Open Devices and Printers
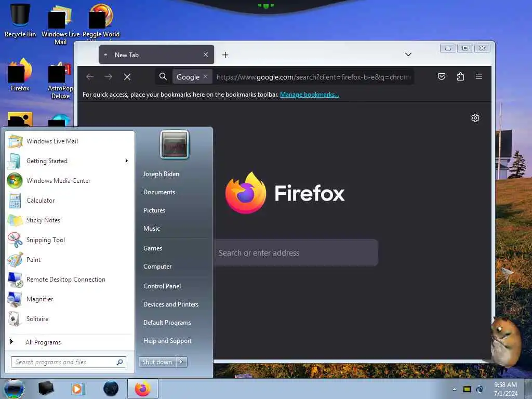This screenshot has width=532, height=399. coord(171,304)
